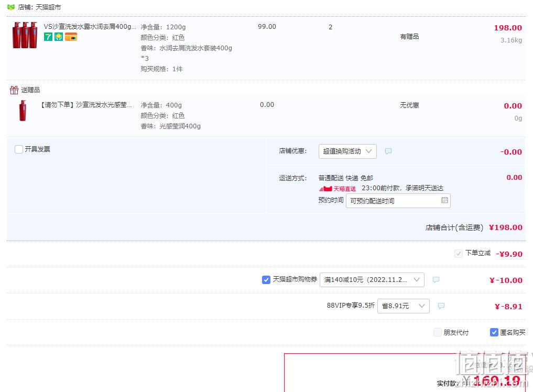Viewport: 533px width, 392px height.
Task: Click the ¥-8.91 VIP discount amount
Action: click(x=508, y=307)
